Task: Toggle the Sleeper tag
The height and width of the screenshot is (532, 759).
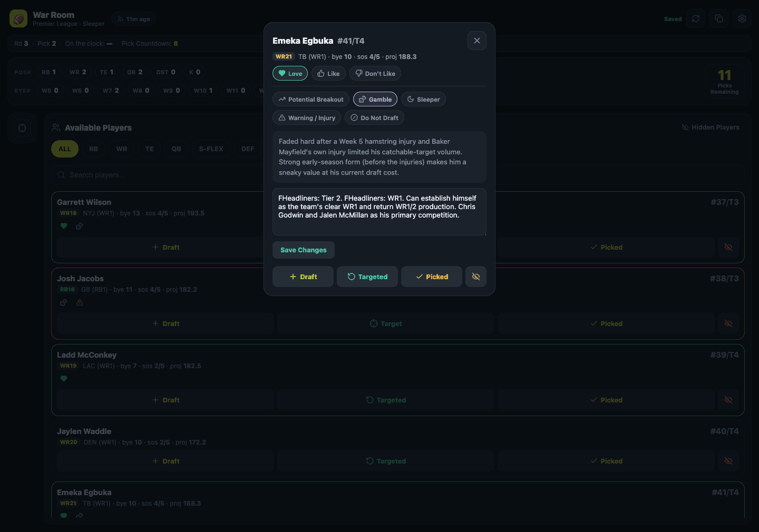Action: pos(423,100)
